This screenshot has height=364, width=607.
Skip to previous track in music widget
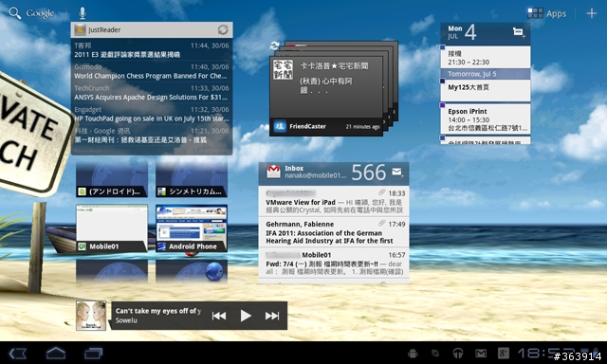pyautogui.click(x=219, y=316)
